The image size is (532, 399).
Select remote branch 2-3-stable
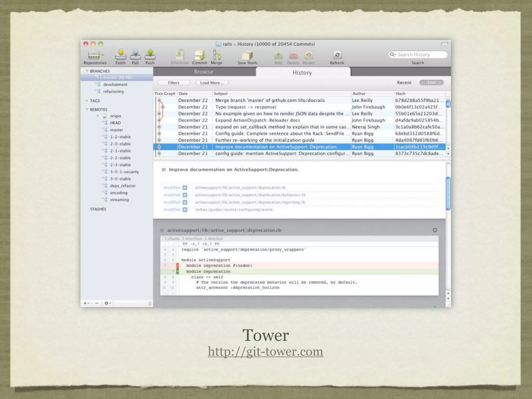120,165
